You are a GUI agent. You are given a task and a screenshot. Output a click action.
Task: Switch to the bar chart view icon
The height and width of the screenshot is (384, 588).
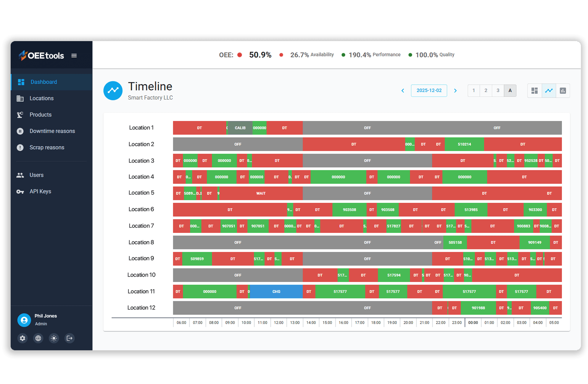pyautogui.click(x=563, y=91)
